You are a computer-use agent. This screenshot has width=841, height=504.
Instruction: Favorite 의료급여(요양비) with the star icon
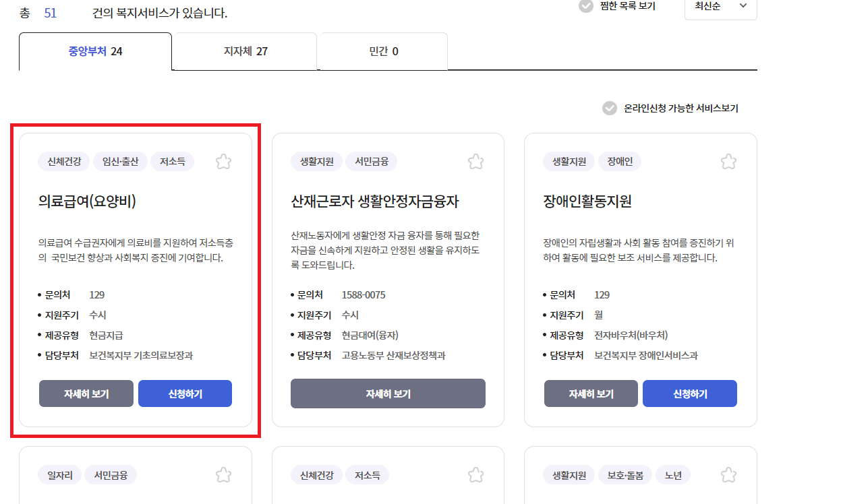coord(224,162)
